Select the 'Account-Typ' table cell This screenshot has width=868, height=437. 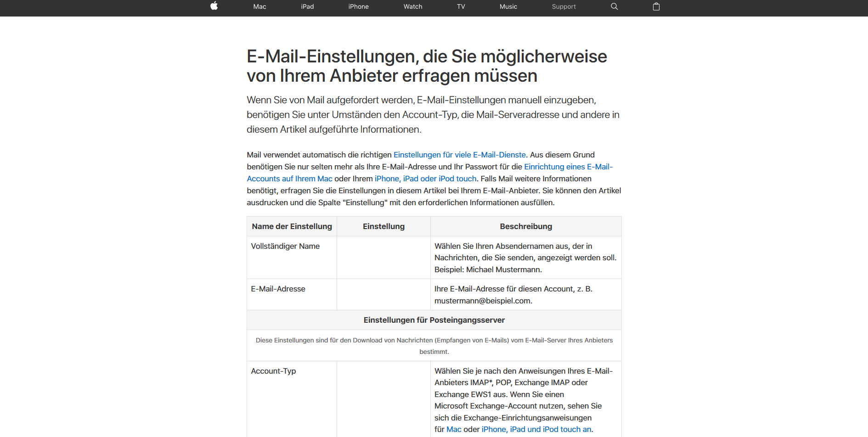click(292, 399)
